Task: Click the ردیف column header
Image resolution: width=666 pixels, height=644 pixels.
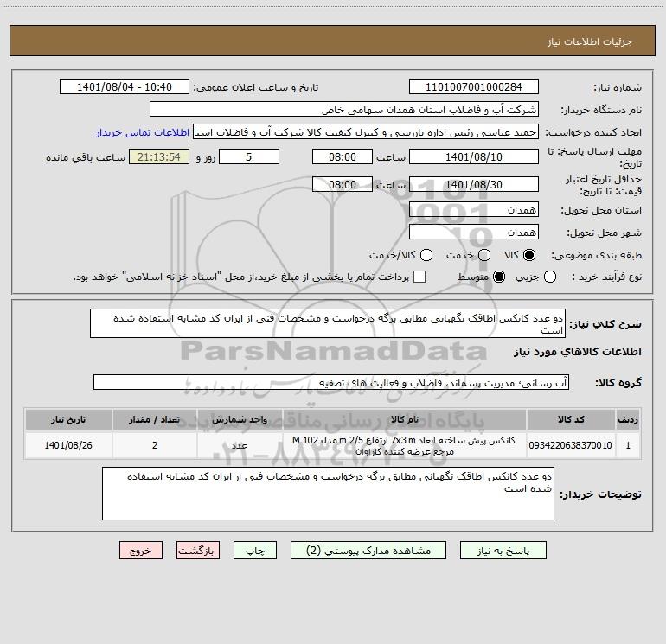Action: tap(628, 420)
